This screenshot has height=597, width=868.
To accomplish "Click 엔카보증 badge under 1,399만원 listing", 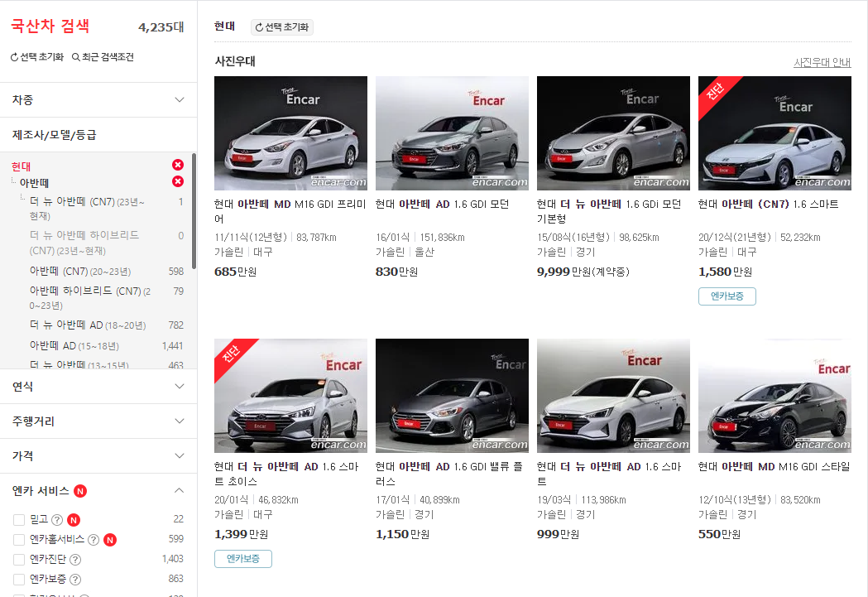I will pyautogui.click(x=243, y=559).
